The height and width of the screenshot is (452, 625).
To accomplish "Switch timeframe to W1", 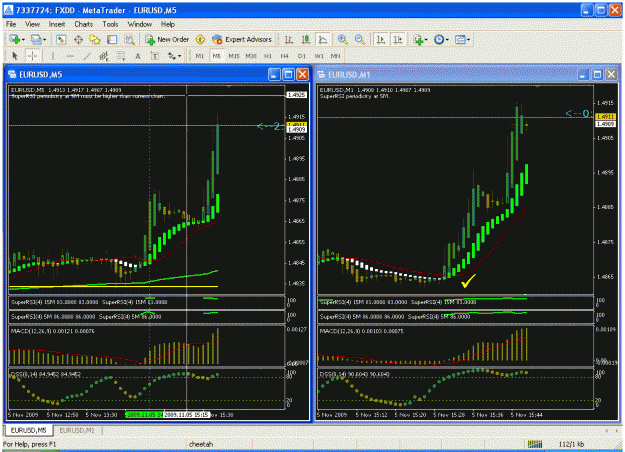I will pos(319,56).
